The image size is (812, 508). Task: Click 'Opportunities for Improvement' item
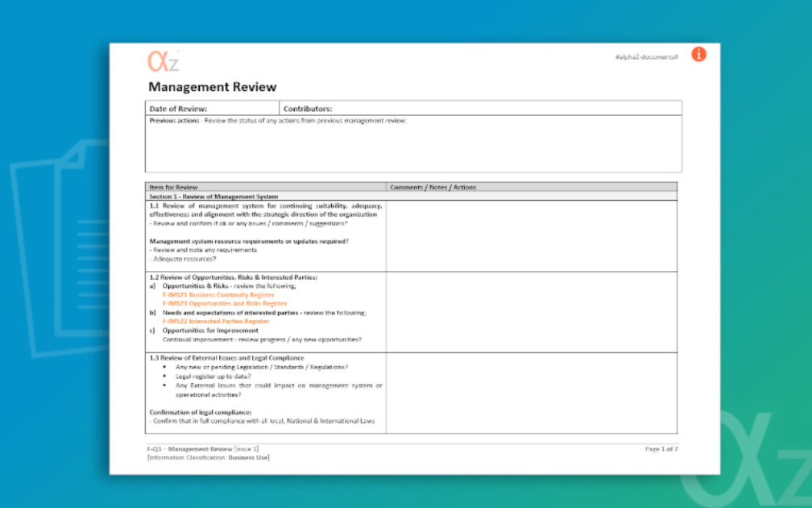pyautogui.click(x=210, y=331)
